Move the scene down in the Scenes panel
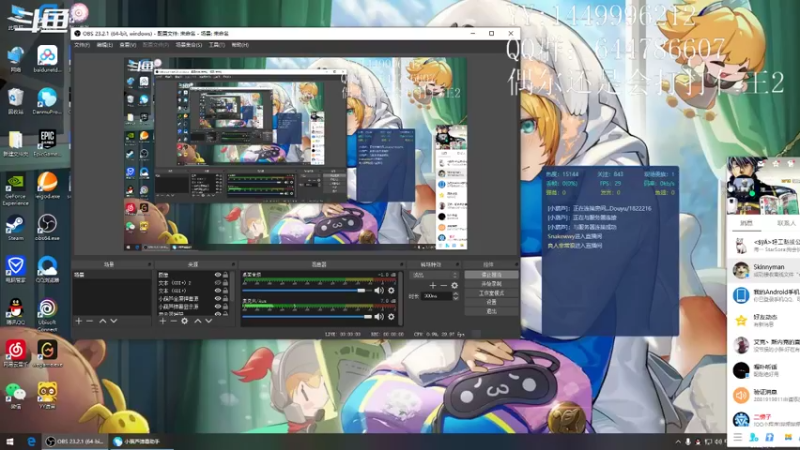The image size is (800, 450). click(x=114, y=321)
